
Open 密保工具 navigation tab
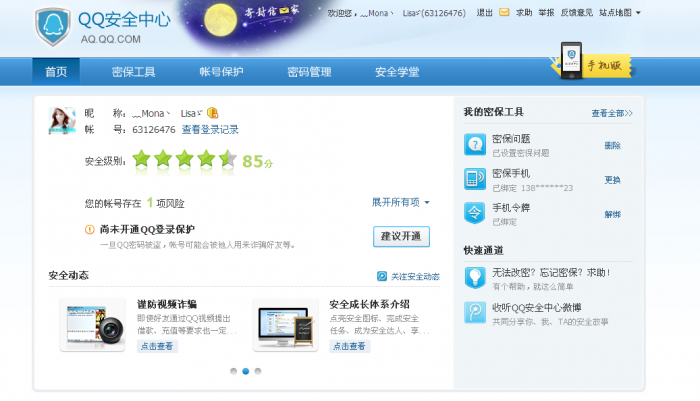[x=133, y=71]
